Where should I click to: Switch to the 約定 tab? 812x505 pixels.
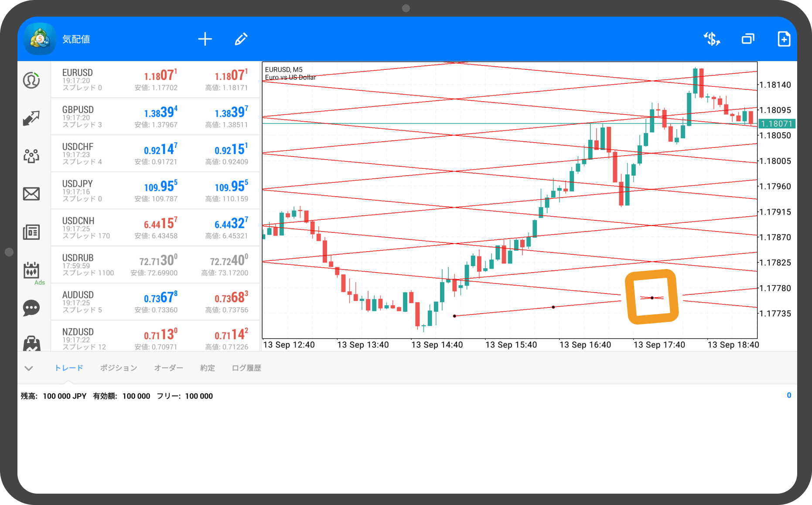point(208,368)
